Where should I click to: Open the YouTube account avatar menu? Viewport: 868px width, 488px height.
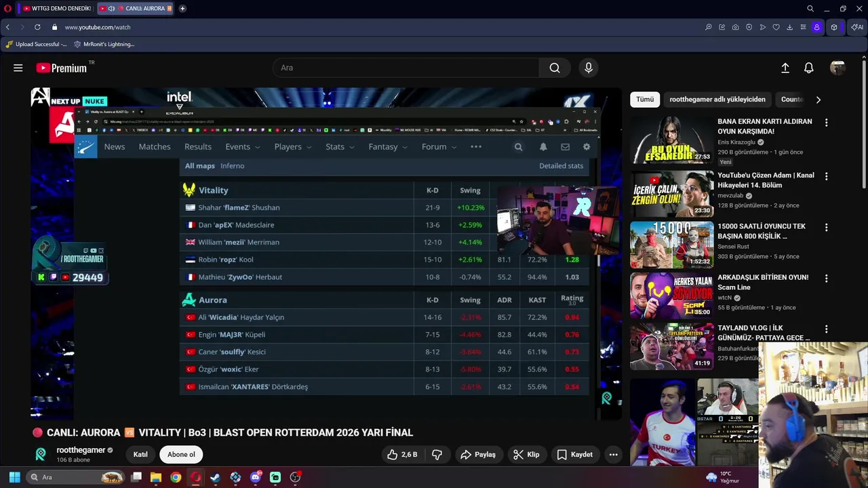(837, 68)
